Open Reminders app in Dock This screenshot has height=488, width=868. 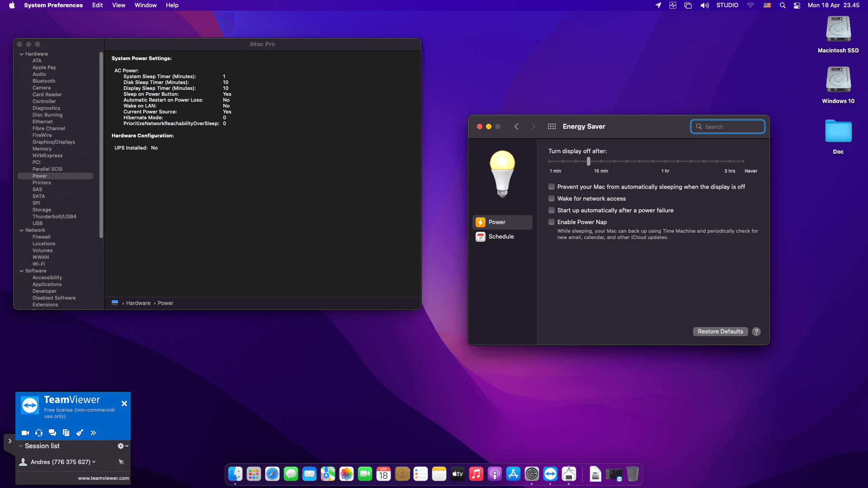coord(420,474)
